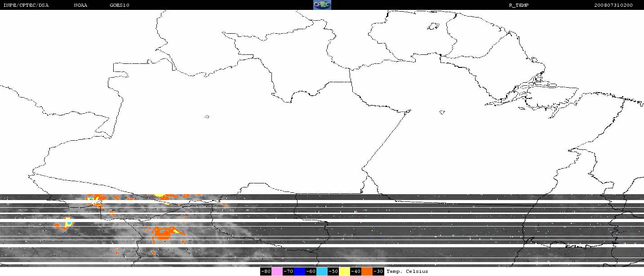Select the dark blue -70 to -60 swatch
The image size is (644, 276).
coord(299,272)
